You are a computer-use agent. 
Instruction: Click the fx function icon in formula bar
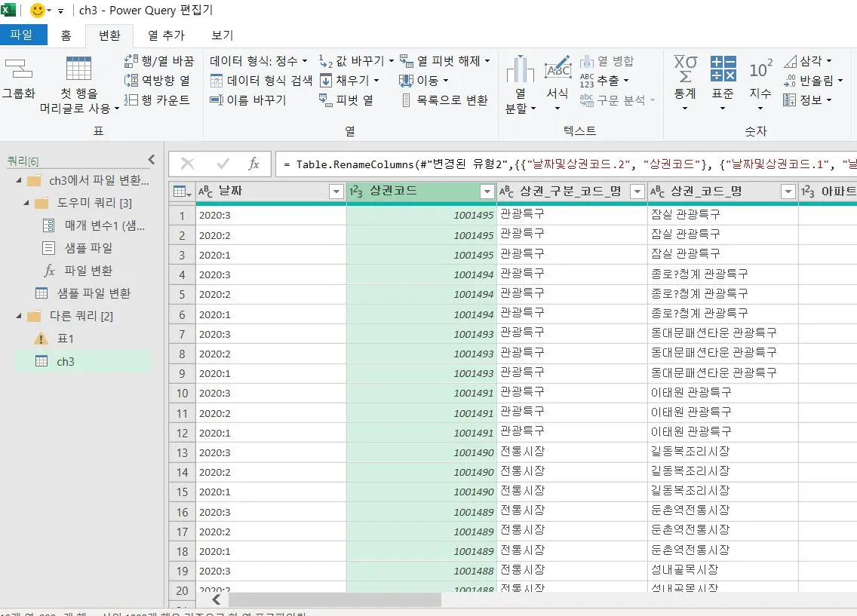[253, 164]
